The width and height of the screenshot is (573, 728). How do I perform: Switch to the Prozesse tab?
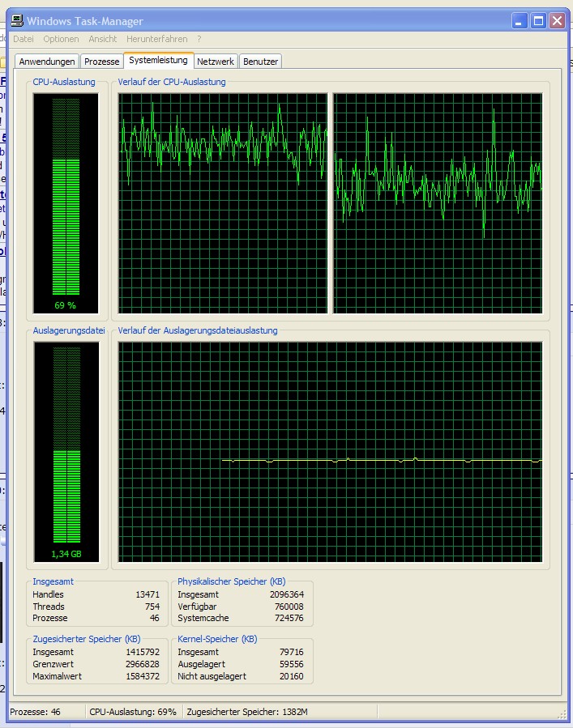[102, 62]
